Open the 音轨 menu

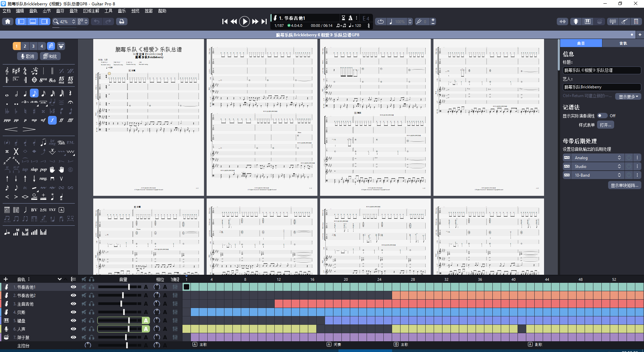pyautogui.click(x=33, y=11)
